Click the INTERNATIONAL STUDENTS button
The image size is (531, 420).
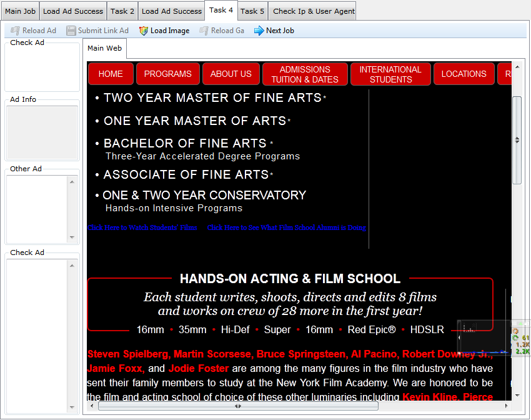point(390,74)
